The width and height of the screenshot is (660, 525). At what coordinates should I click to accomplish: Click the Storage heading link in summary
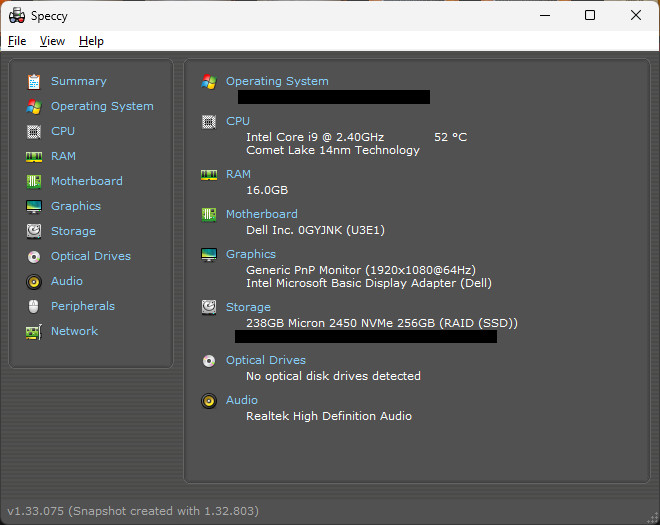(248, 307)
